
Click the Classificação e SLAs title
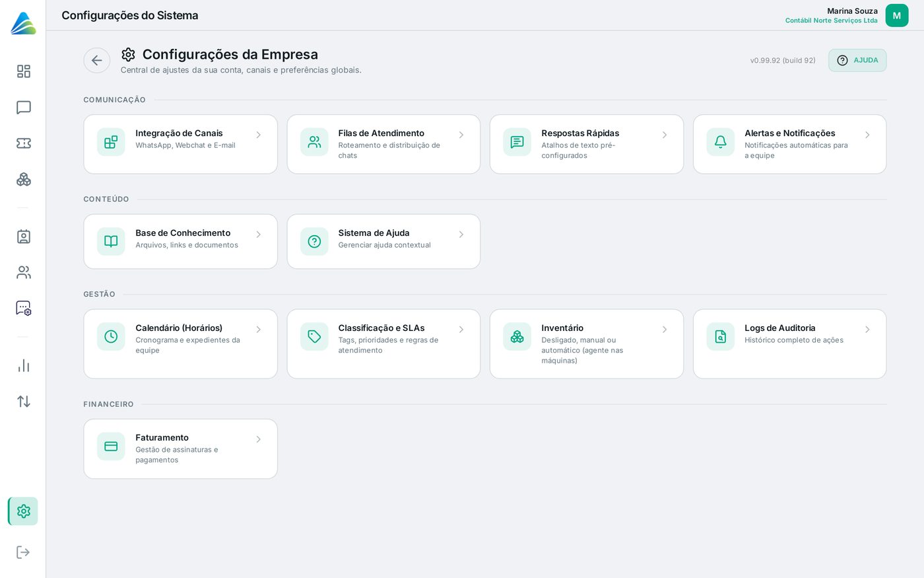381,328
